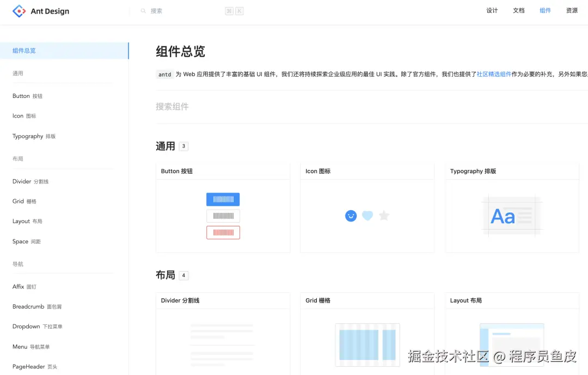Open the 设计 menu item
Screen dimensions: 588x375
pyautogui.click(x=492, y=10)
